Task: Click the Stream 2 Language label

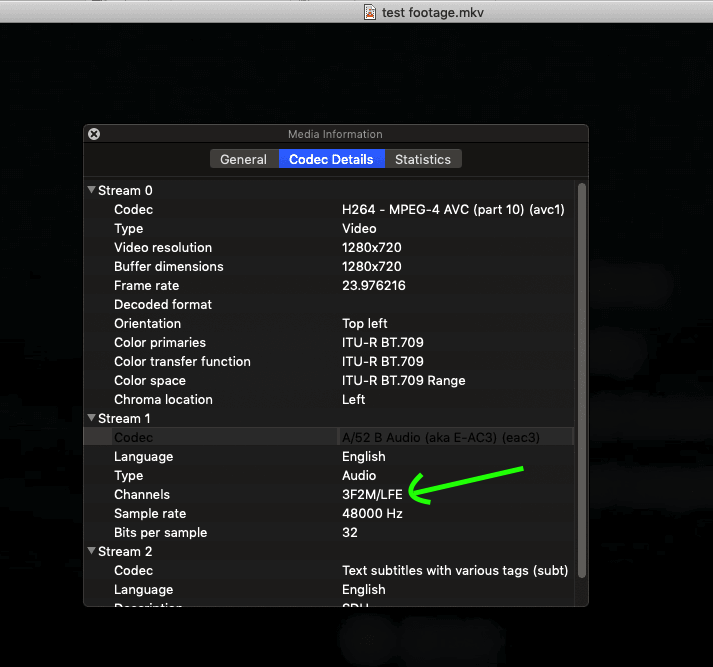Action: [x=143, y=590]
